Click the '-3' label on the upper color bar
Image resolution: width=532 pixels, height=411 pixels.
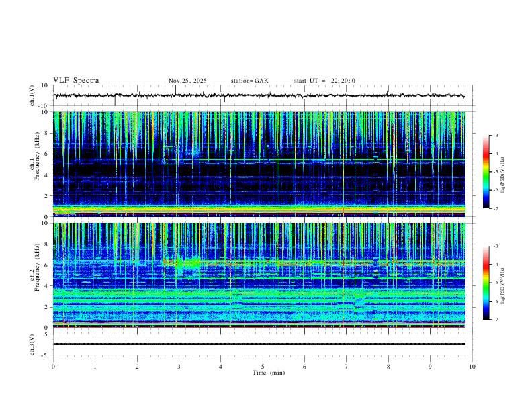(x=495, y=135)
